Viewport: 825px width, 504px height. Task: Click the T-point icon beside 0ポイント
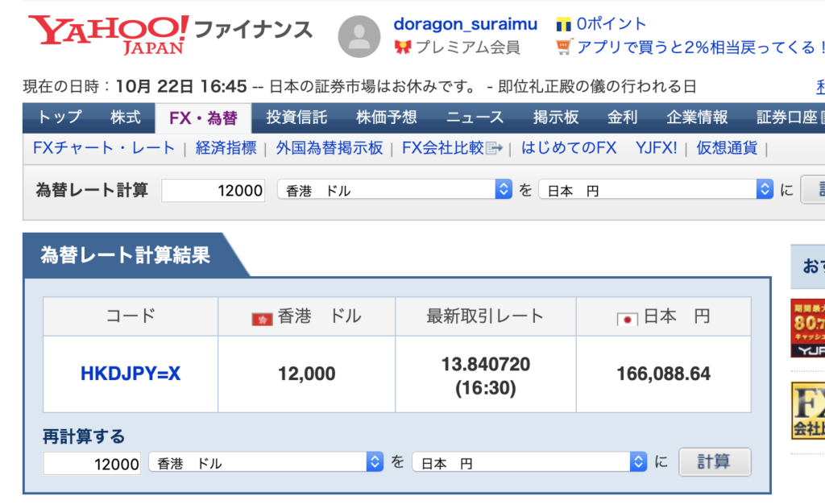point(563,24)
